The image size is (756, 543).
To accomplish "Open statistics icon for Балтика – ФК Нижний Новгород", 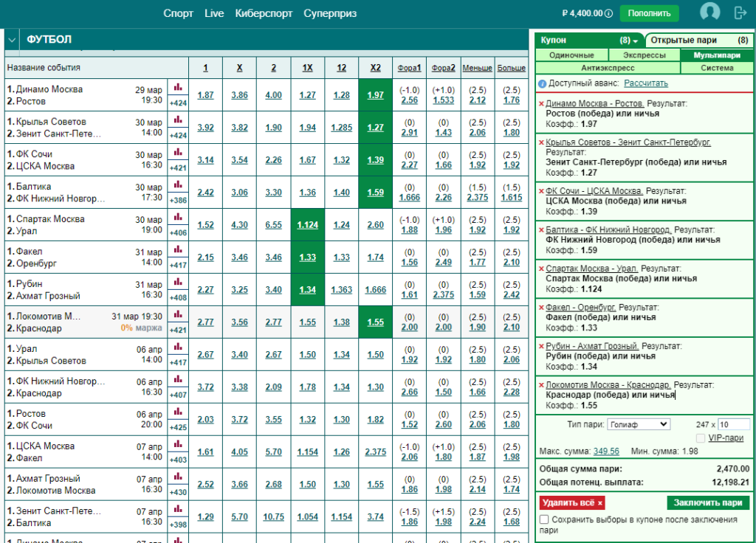I will click(178, 184).
